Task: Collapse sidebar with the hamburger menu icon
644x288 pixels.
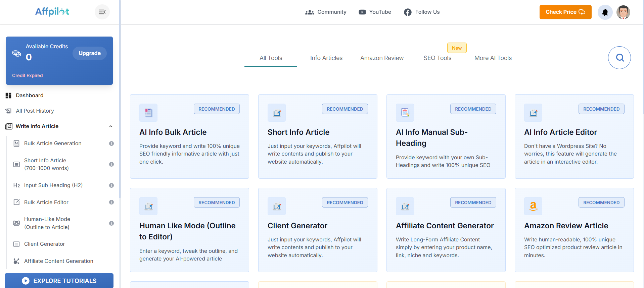Action: click(x=102, y=12)
